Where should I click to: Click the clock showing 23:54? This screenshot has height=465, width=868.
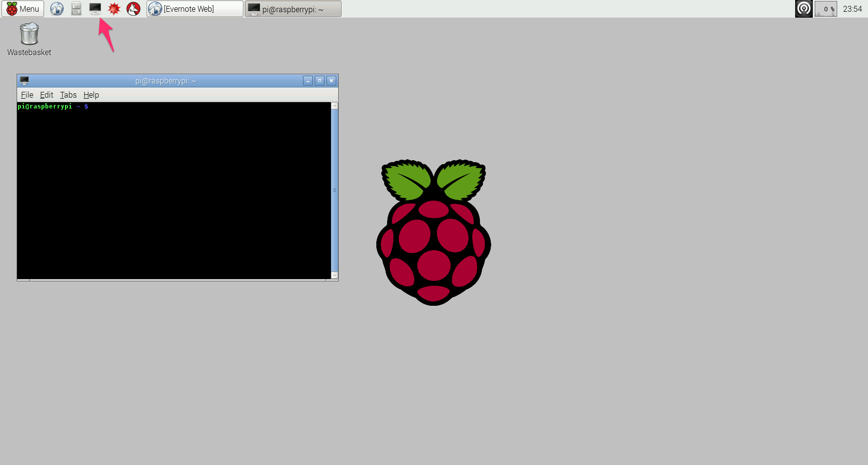click(852, 9)
